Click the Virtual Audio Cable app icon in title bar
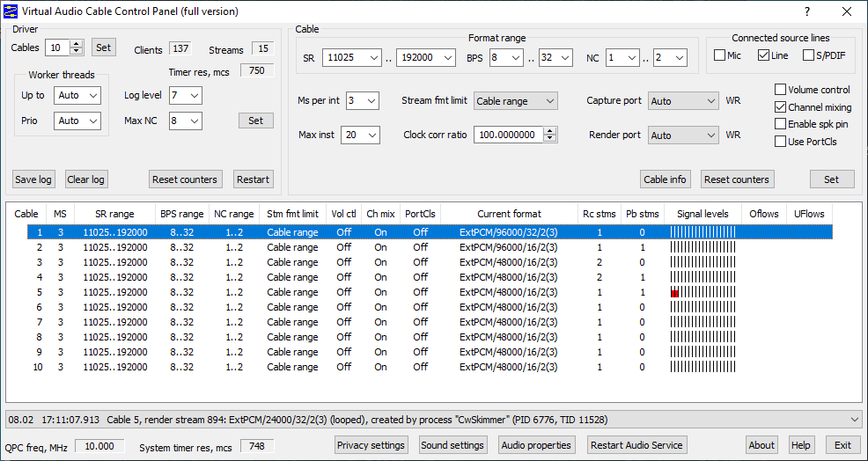This screenshot has height=461, width=868. point(11,11)
